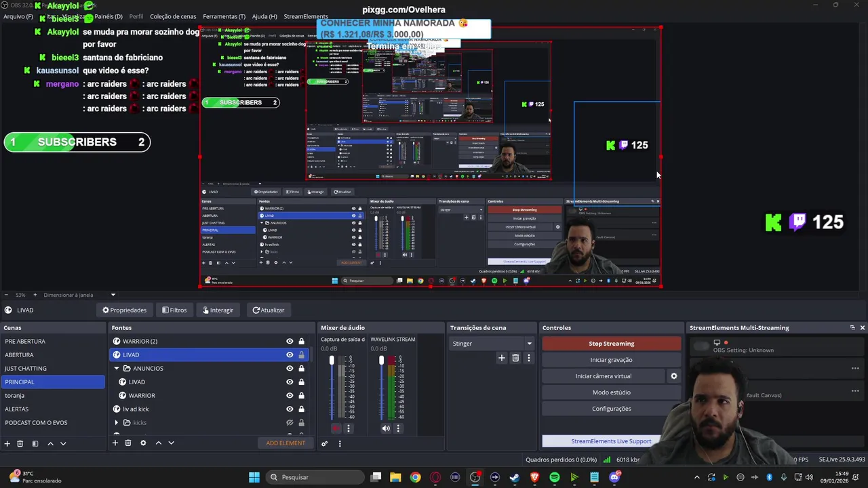Open Spotify from the taskbar

(x=554, y=477)
